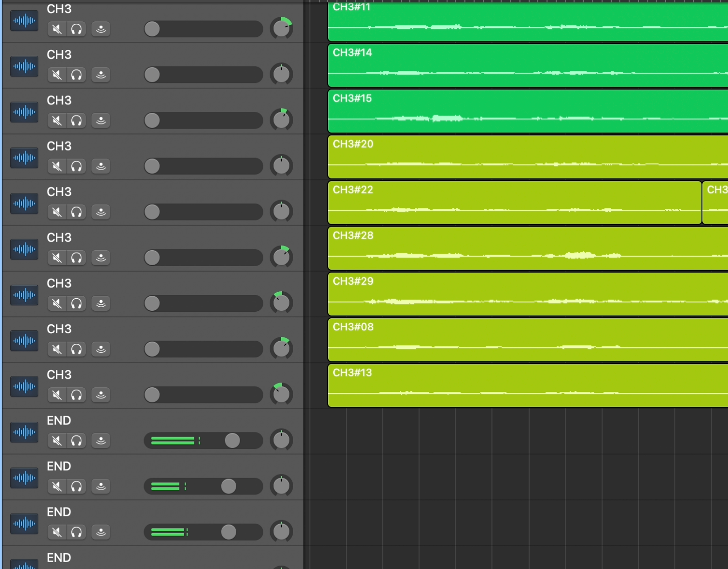This screenshot has width=728, height=569.
Task: Solo the track containing region CH3#15
Action: pos(76,121)
